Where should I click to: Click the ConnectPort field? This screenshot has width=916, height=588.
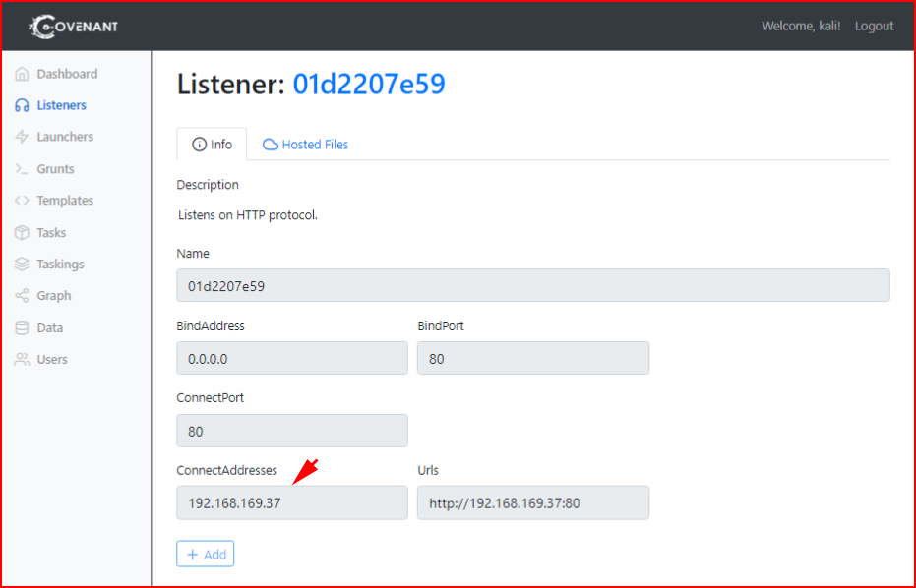tap(292, 431)
